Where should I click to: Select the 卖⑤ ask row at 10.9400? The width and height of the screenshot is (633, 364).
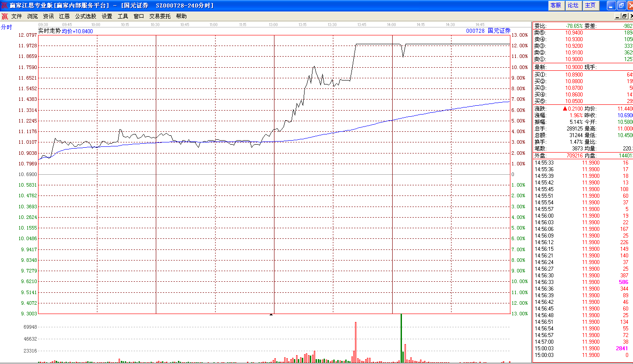tap(583, 33)
